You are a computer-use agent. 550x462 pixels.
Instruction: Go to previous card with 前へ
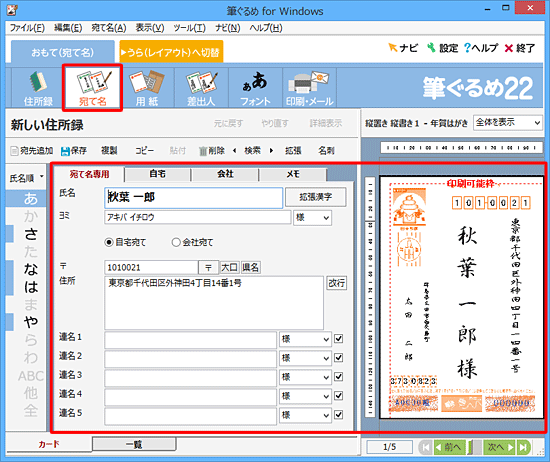point(450,447)
